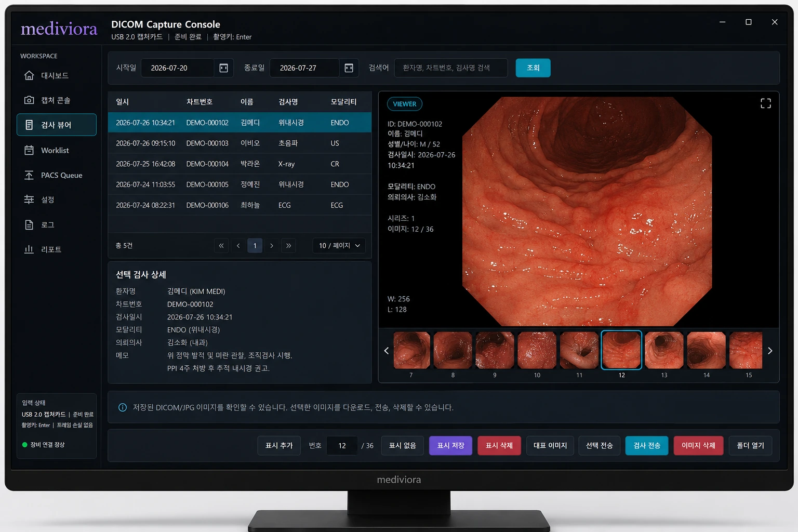798x532 pixels.
Task: Click the red 이미지 삭제 button
Action: [x=699, y=446]
